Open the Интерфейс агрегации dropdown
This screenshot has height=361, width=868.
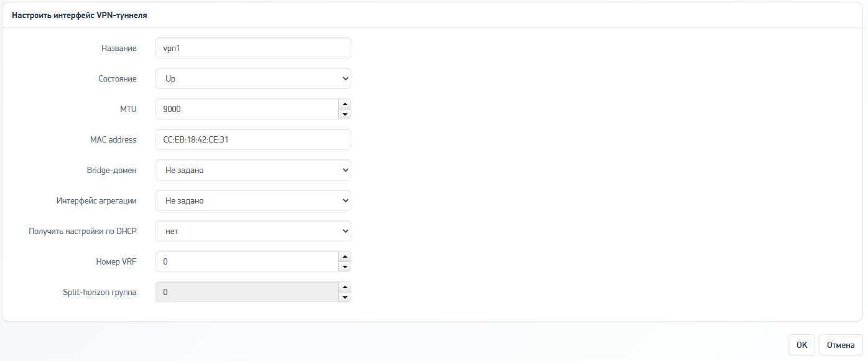coord(253,200)
